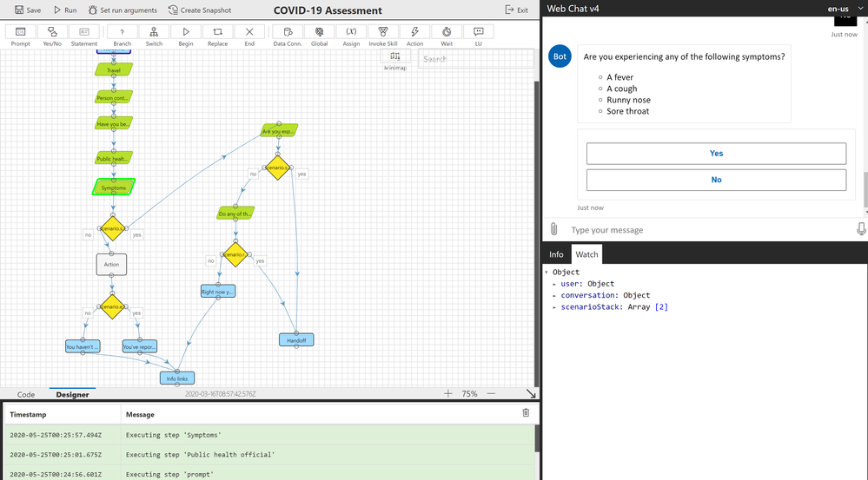This screenshot has height=480, width=868.
Task: Select the Have you be... node
Action: point(114,124)
